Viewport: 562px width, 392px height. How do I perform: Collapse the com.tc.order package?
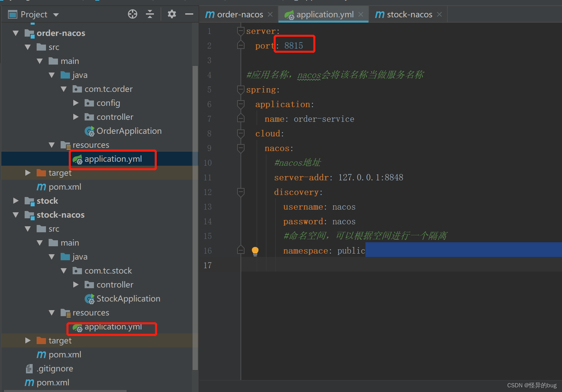pos(64,89)
